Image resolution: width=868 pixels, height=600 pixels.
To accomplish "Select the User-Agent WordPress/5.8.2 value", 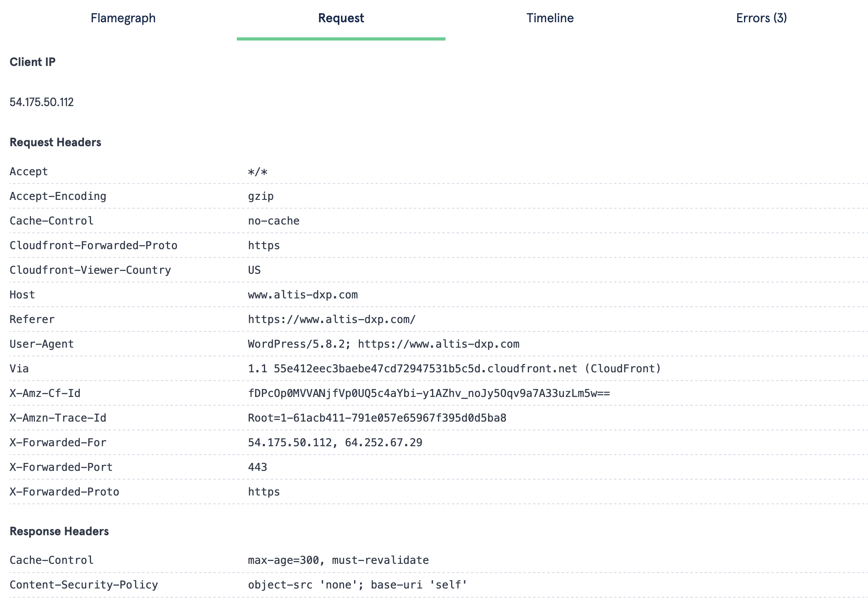I will (x=384, y=344).
